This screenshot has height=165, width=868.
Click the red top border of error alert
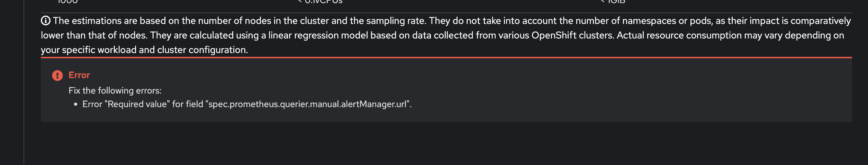coord(446,58)
